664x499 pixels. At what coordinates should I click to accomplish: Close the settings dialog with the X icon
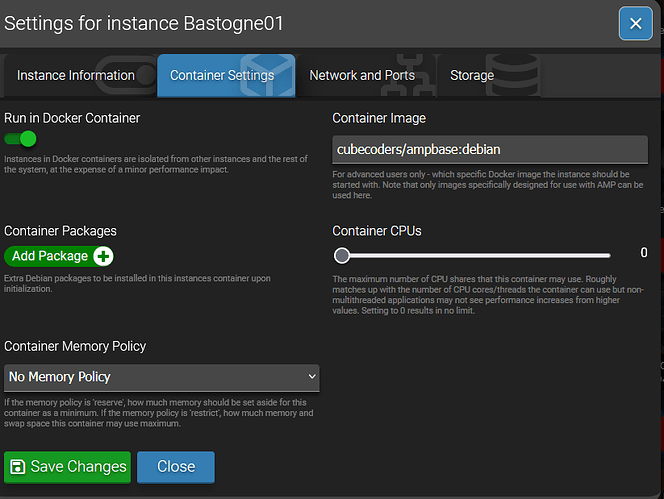635,23
